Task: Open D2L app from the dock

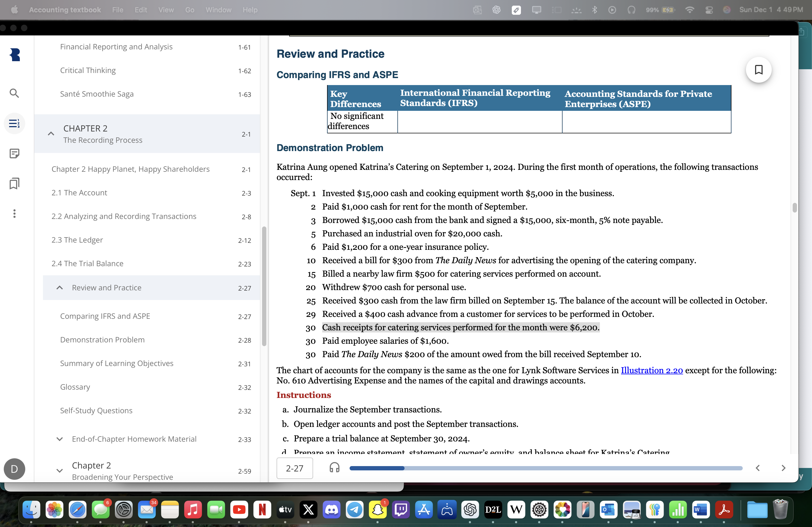Action: pos(493,510)
